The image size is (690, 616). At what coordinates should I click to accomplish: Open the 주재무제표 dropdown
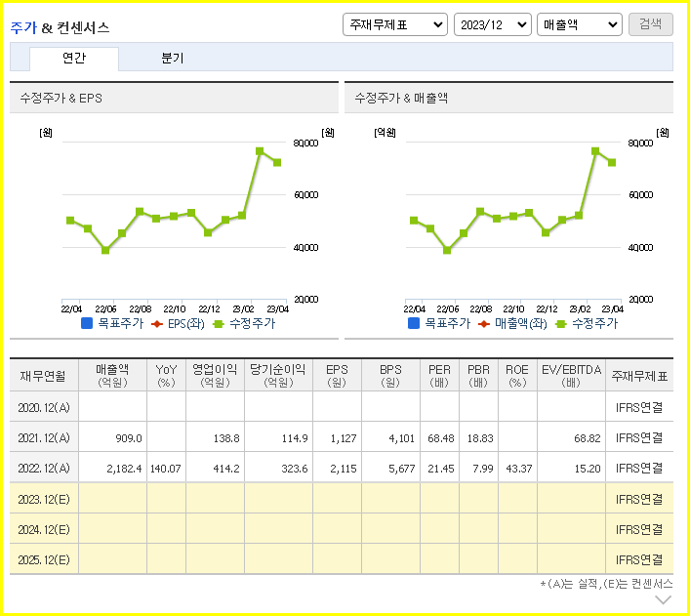tap(394, 24)
